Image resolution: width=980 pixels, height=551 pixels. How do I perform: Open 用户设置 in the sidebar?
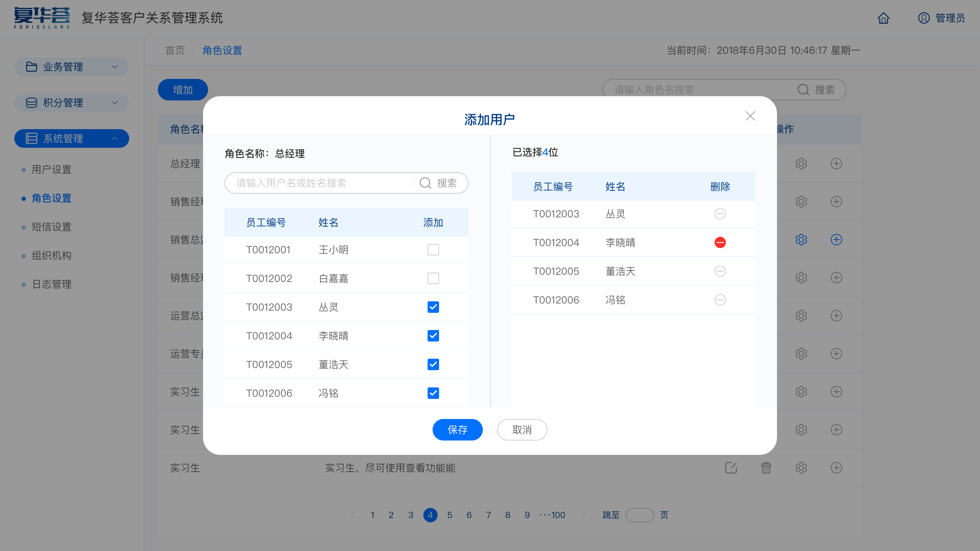tap(51, 170)
